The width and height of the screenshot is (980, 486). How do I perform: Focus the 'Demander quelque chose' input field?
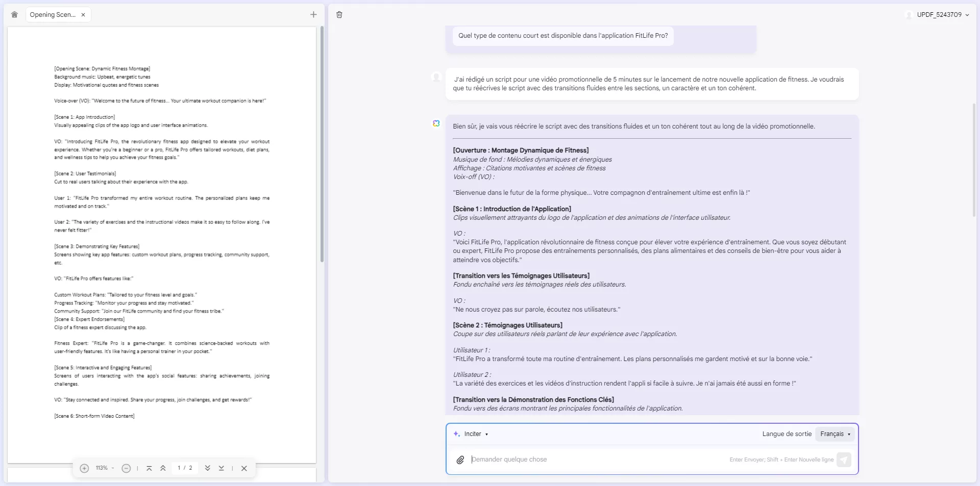coord(597,459)
